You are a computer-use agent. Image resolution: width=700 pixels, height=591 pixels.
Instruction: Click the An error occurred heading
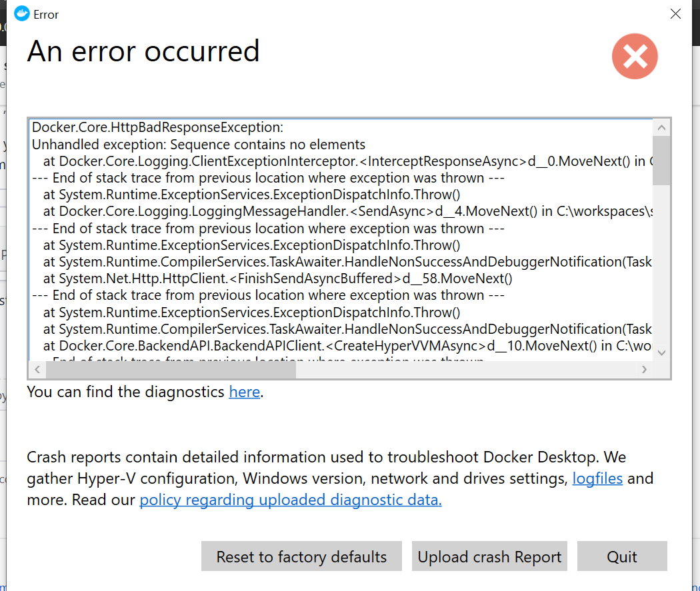pos(143,51)
